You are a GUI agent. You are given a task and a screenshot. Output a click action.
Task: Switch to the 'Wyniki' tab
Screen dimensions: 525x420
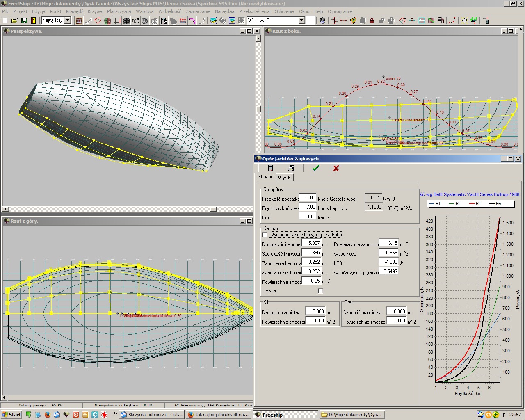click(x=285, y=178)
